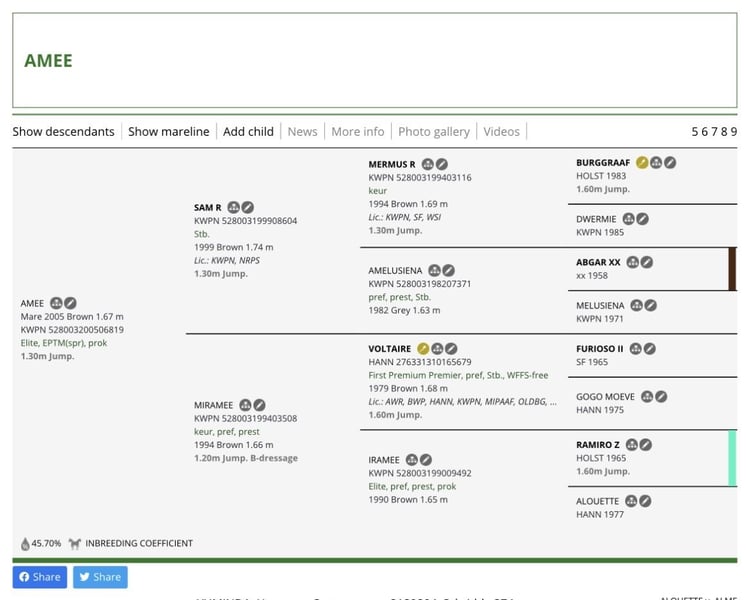Image resolution: width=746 pixels, height=600 pixels.
Task: Click the horse icon by INBREEDING COEFFICIENT
Action: pyautogui.click(x=75, y=544)
